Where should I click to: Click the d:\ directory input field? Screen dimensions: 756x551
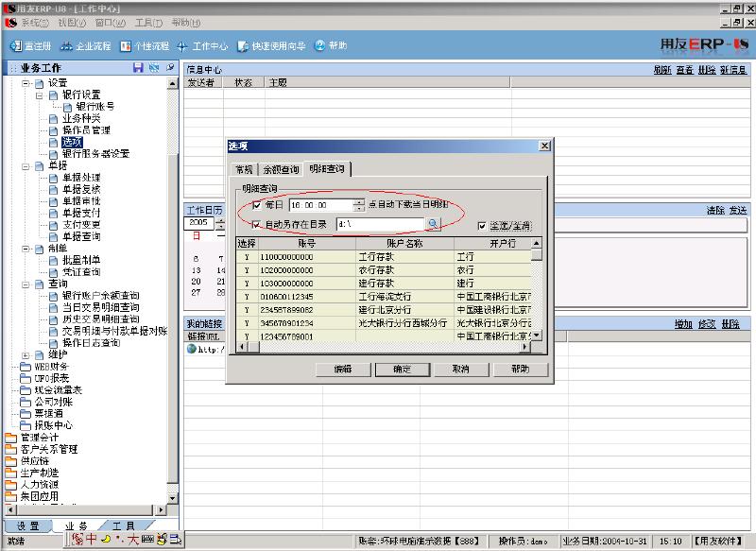[x=381, y=224]
